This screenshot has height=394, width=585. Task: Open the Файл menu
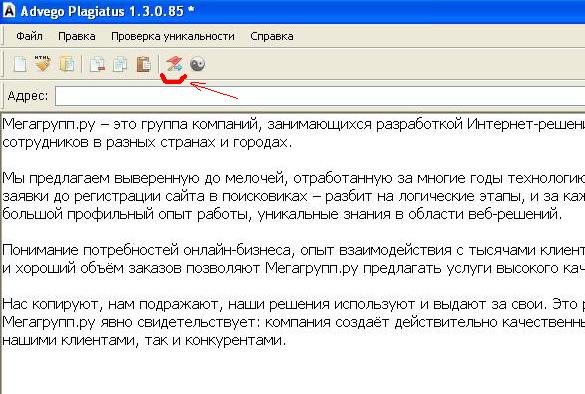coord(29,36)
